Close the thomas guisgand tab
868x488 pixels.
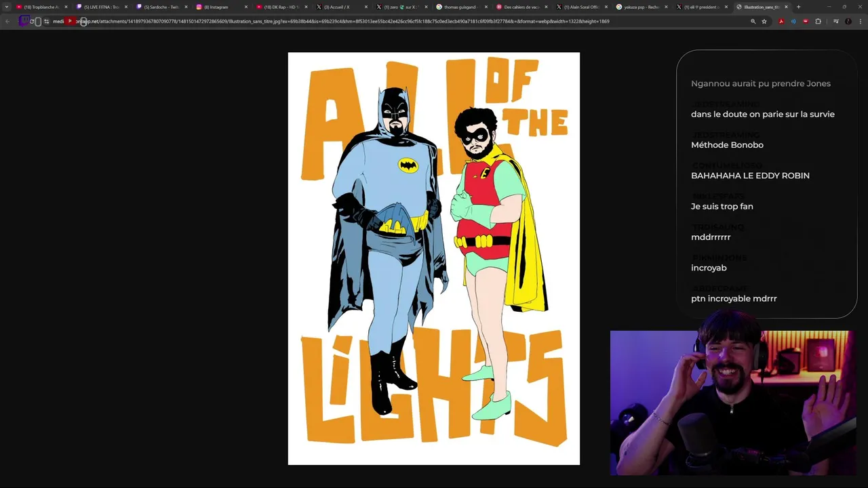(486, 7)
